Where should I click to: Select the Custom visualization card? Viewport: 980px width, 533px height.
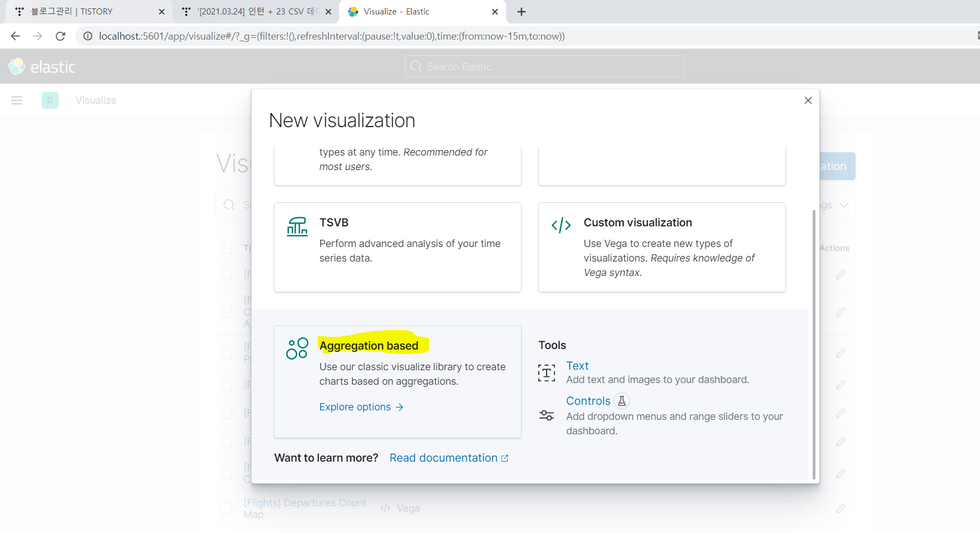662,247
